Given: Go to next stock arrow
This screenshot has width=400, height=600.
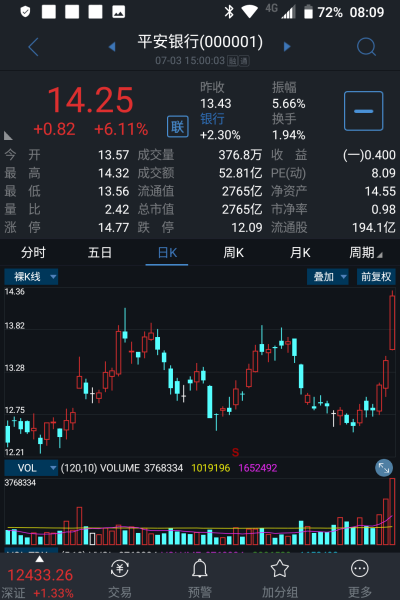Looking at the screenshot, I should click(x=287, y=47).
